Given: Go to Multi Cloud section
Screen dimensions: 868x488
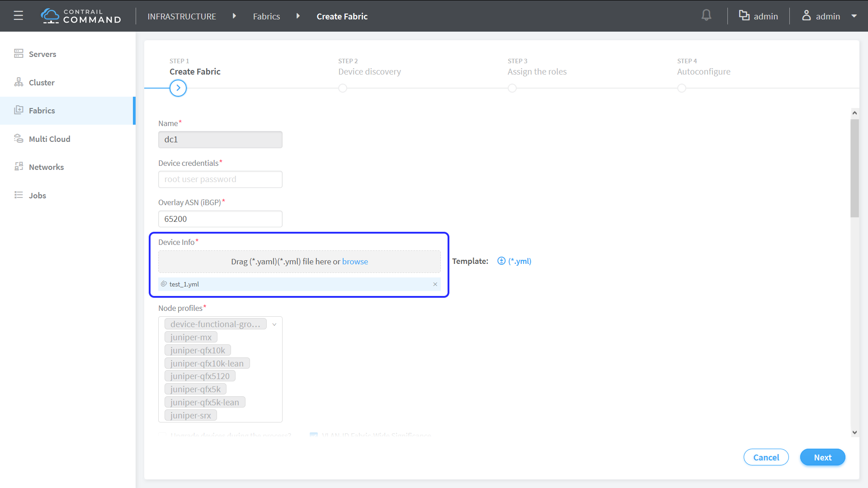Looking at the screenshot, I should 49,139.
